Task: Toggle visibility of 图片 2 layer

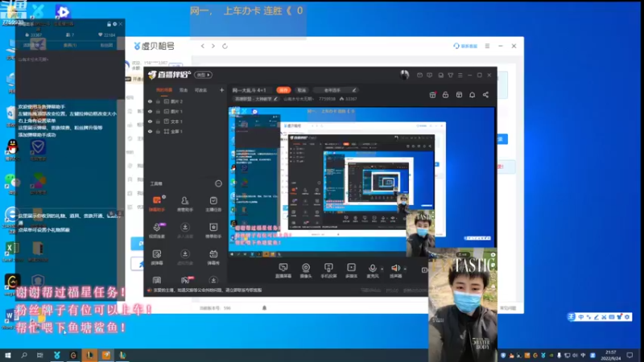Action: [150, 101]
